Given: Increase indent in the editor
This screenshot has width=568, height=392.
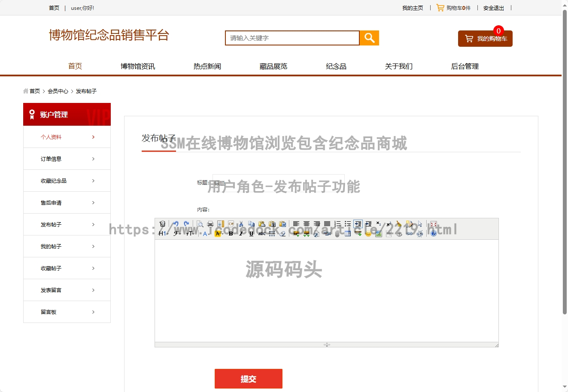Looking at the screenshot, I should pyautogui.click(x=358, y=224).
